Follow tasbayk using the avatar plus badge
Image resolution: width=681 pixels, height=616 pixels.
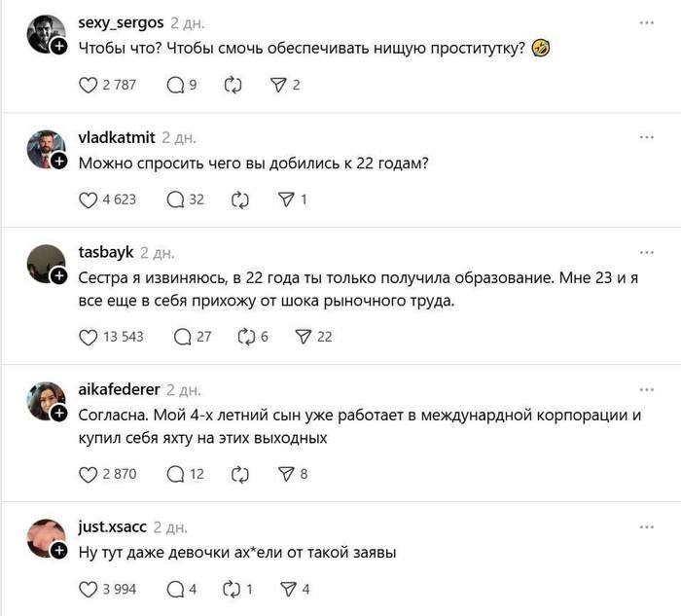click(x=58, y=276)
